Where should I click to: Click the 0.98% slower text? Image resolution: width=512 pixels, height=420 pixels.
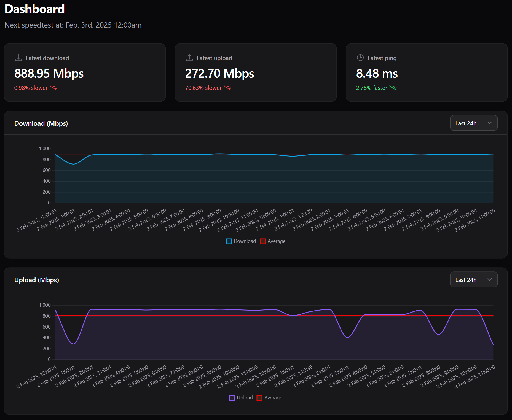(31, 88)
